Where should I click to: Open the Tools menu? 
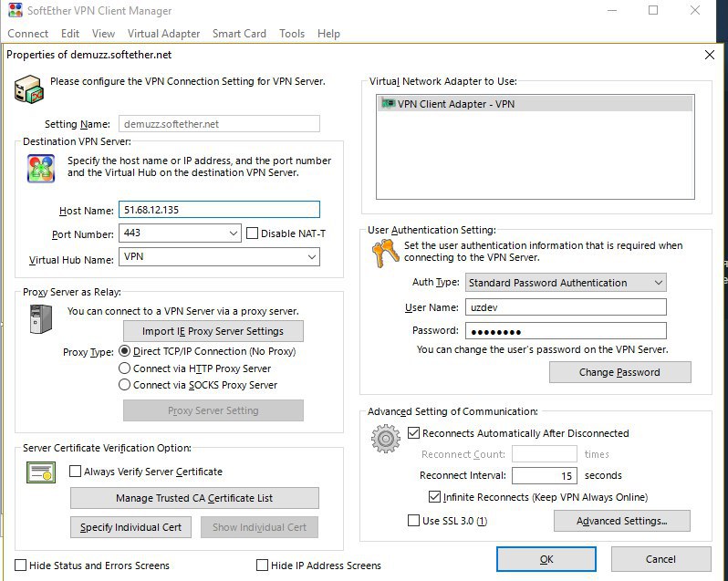292,34
